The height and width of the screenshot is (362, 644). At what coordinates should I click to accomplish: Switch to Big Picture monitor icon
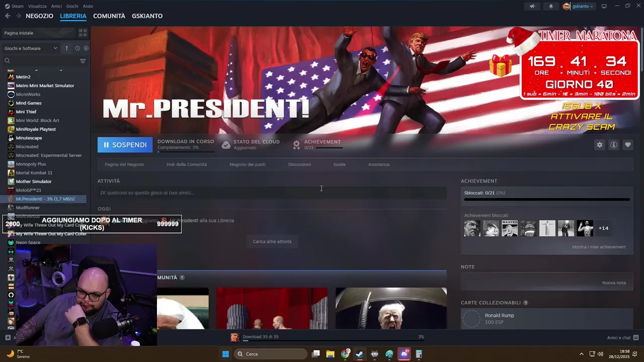[x=604, y=6]
